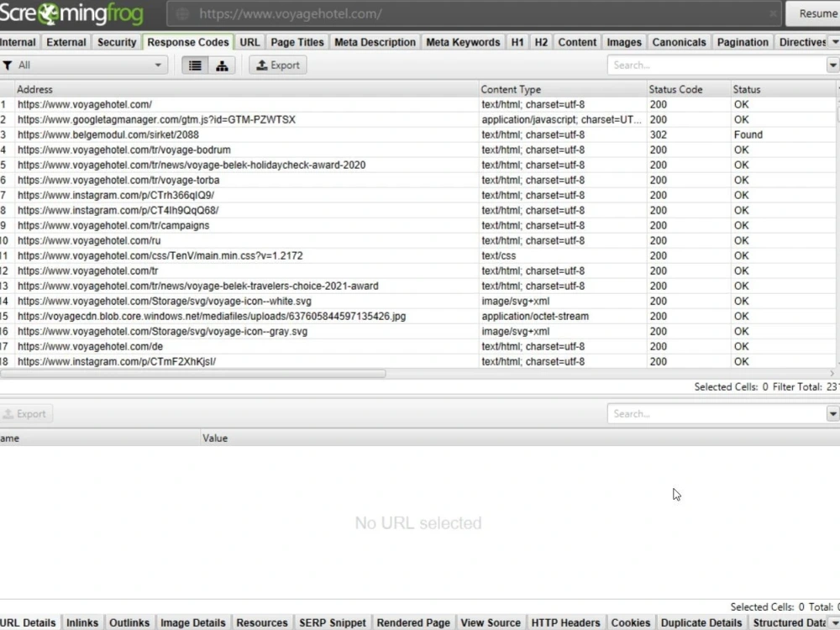This screenshot has height=630, width=840.
Task: Open the Structured Data bottom tab
Action: coord(789,622)
